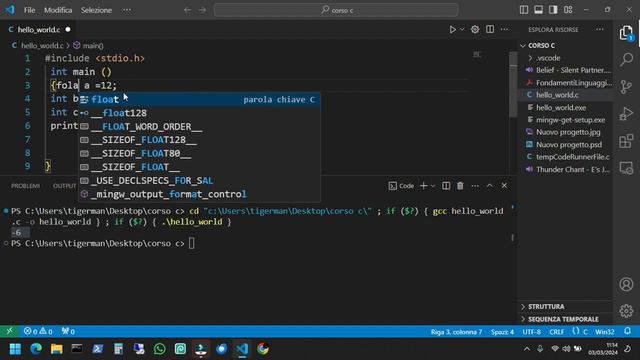
Task: Click Riga 3, colonna 7 in status bar
Action: tap(456, 331)
